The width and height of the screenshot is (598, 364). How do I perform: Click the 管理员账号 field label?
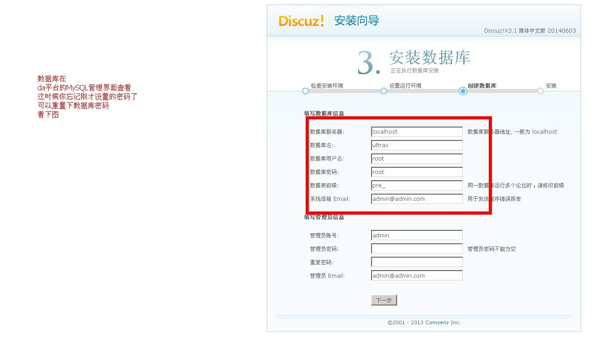pyautogui.click(x=324, y=235)
